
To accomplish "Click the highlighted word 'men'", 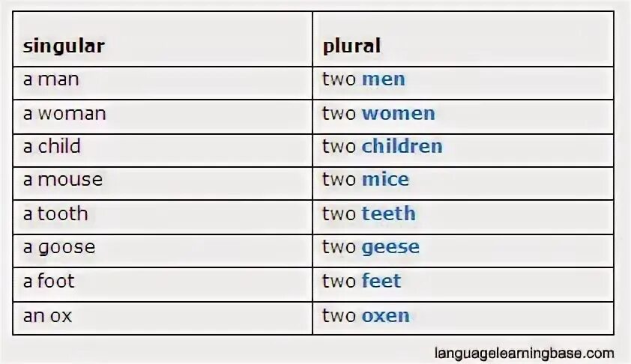I will click(x=384, y=79).
